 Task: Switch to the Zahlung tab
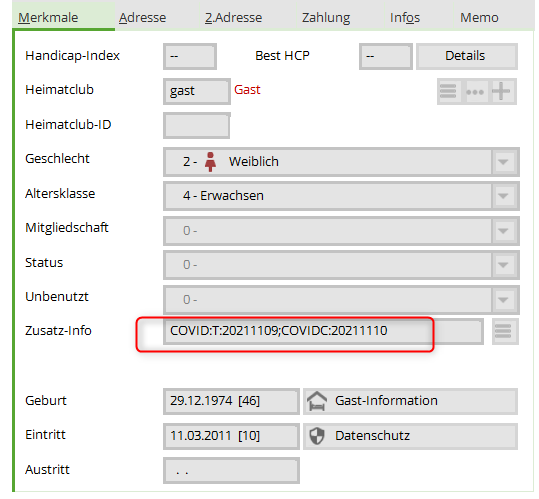[326, 18]
